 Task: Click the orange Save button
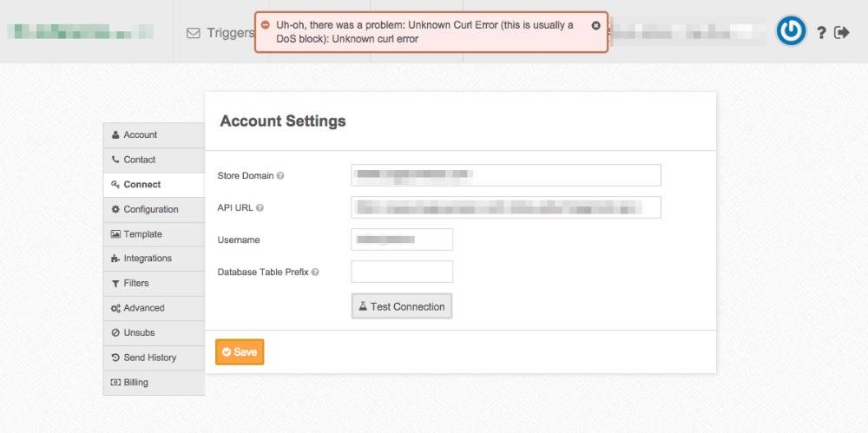[x=240, y=352]
